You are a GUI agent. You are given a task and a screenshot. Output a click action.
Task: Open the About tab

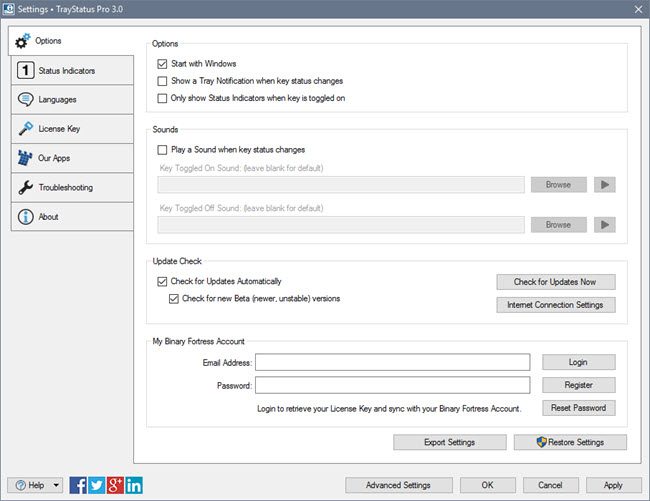(72, 217)
